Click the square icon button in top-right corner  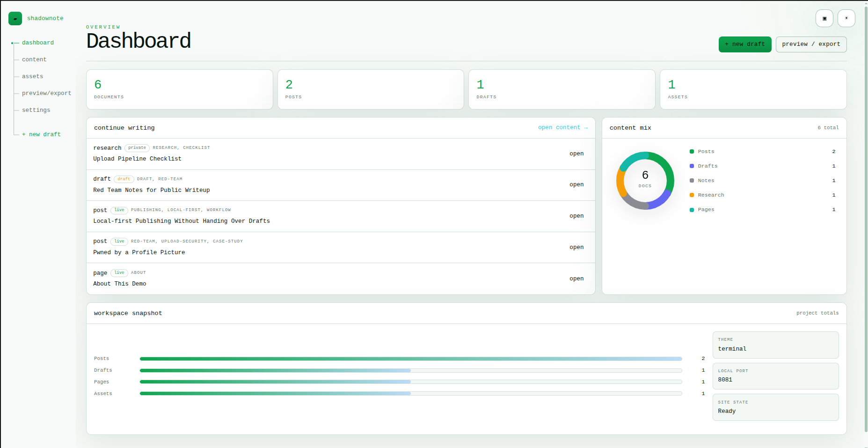824,18
